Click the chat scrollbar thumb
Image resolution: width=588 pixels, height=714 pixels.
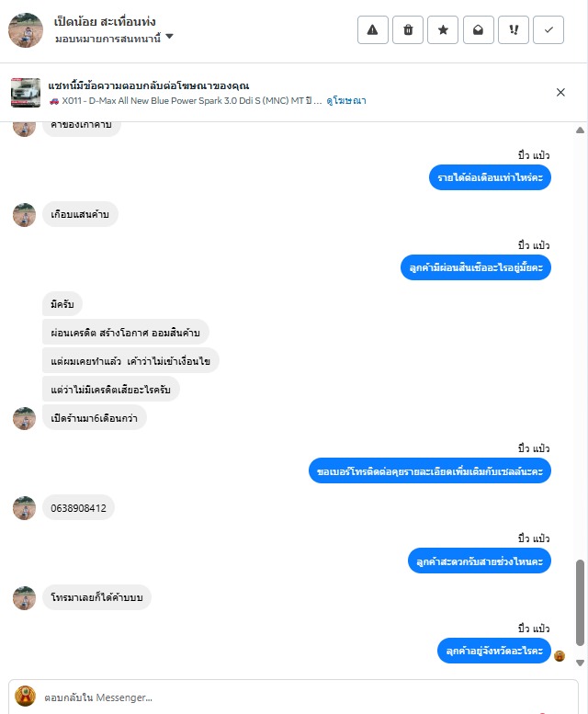coord(580,603)
